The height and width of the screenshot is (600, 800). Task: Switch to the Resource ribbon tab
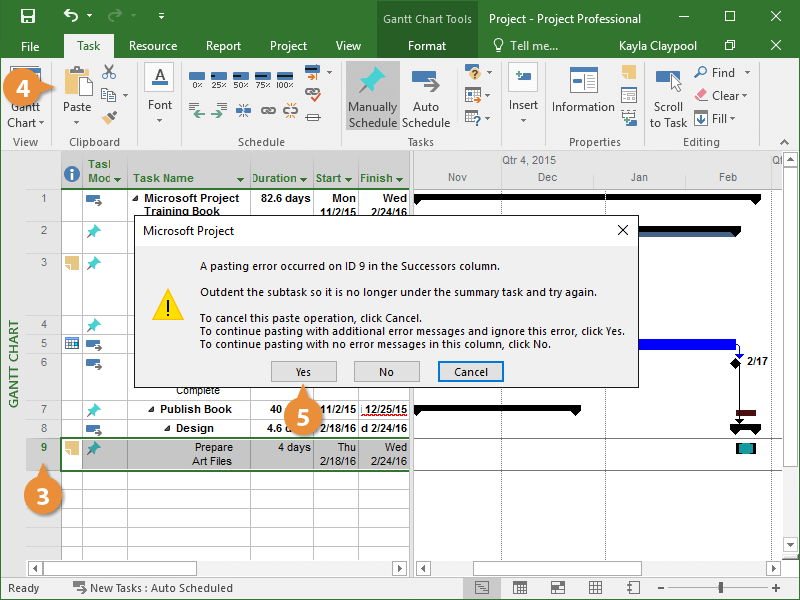click(153, 46)
